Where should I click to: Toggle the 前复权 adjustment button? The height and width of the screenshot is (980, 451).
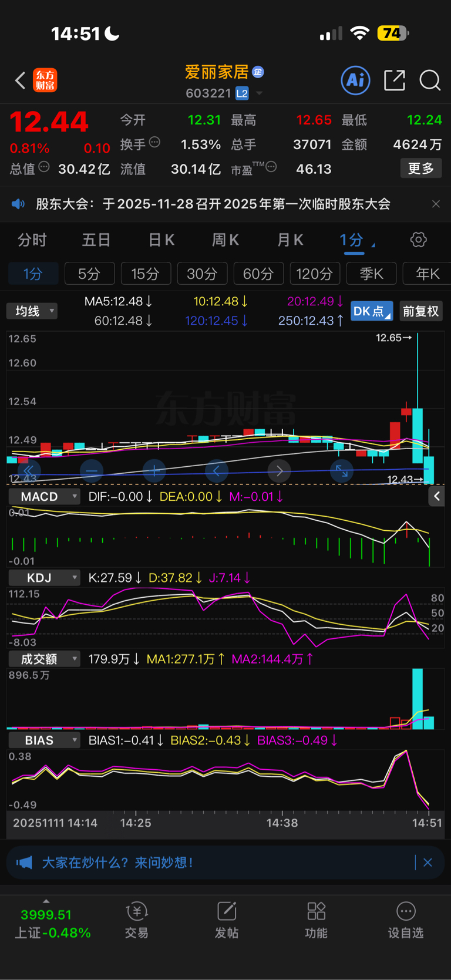tap(421, 311)
